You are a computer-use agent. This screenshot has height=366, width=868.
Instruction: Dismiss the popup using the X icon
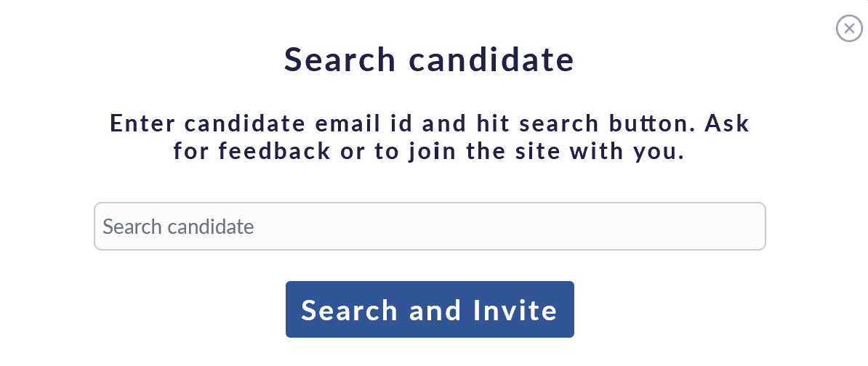[x=849, y=28]
